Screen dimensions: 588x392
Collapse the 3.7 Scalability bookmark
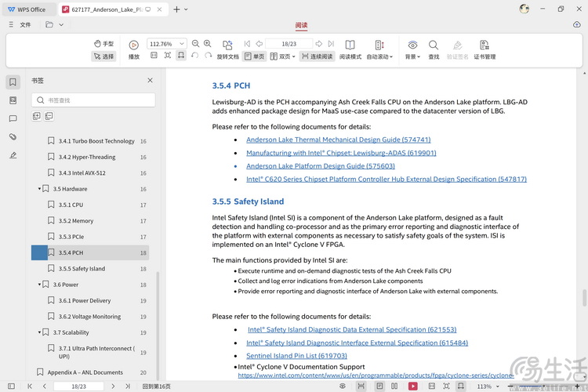39,332
